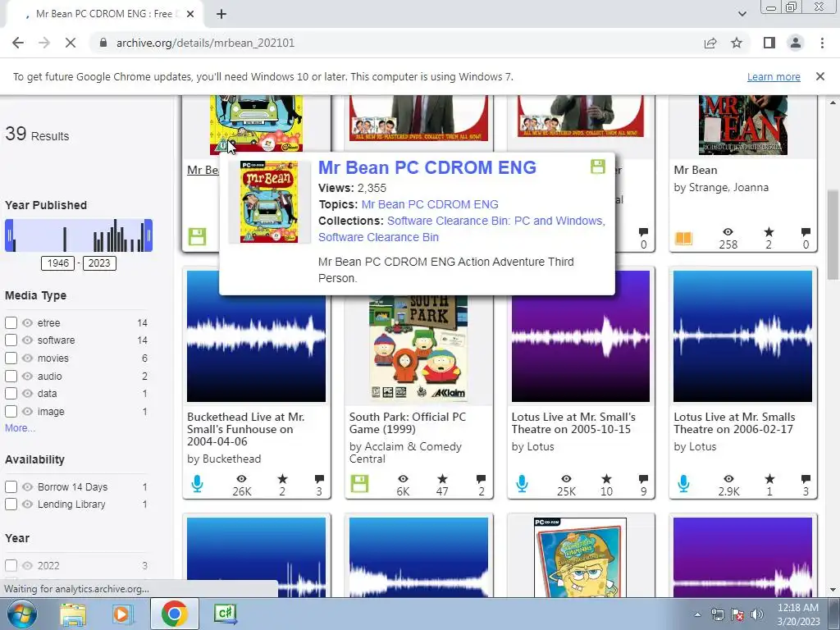Check the software media type checkbox
Viewport: 840px width, 630px height.
point(11,340)
